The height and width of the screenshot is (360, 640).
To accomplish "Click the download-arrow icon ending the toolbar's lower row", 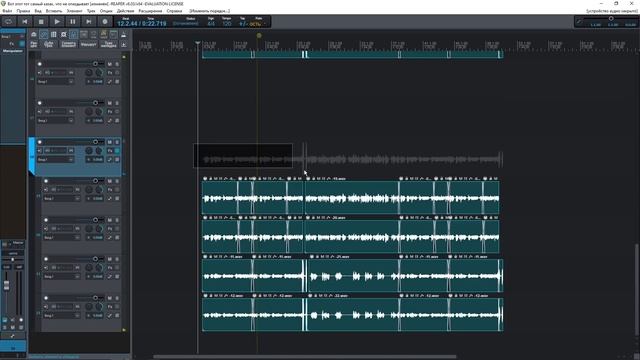I will 124,44.
